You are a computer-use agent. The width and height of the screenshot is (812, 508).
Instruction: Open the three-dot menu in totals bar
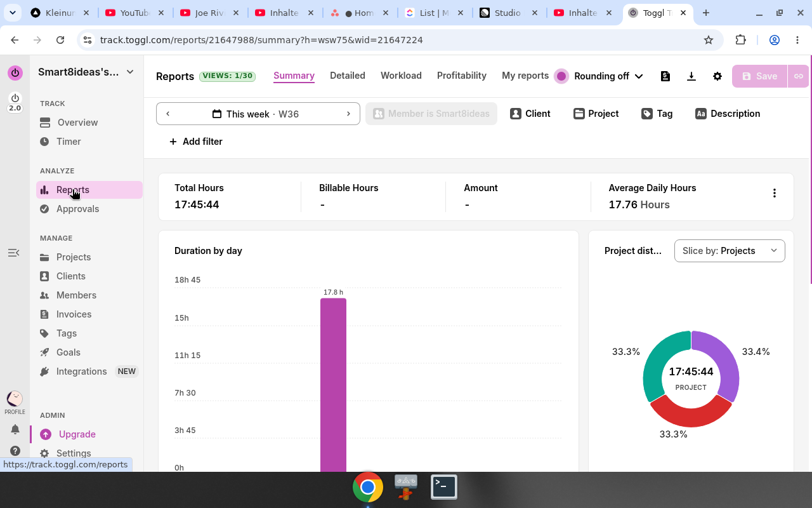pyautogui.click(x=775, y=193)
